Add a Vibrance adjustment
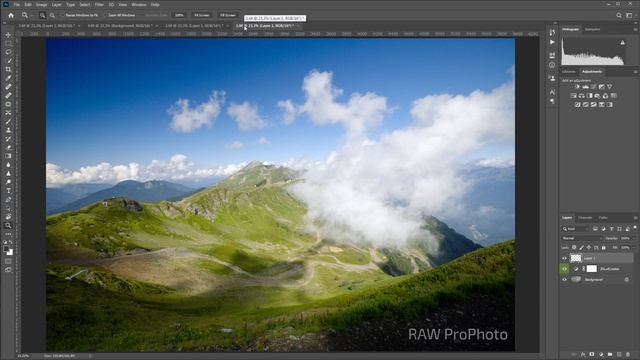The height and width of the screenshot is (360, 640). point(609,87)
